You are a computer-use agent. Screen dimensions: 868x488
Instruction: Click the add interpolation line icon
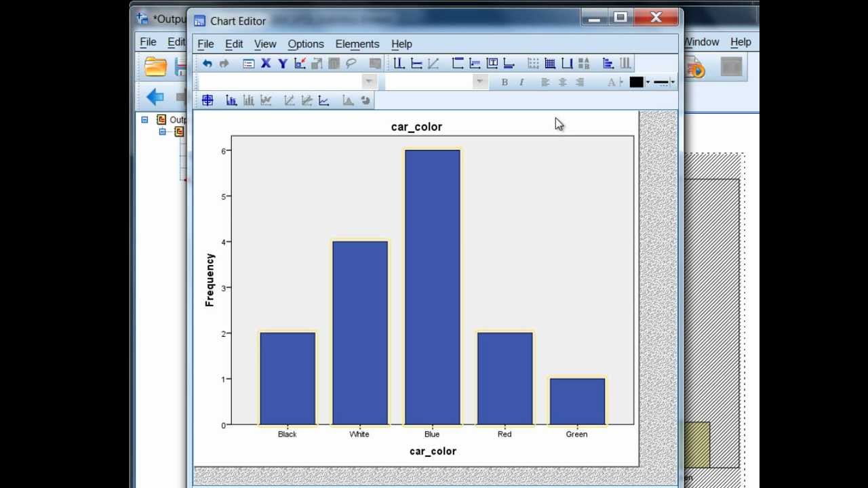click(323, 100)
